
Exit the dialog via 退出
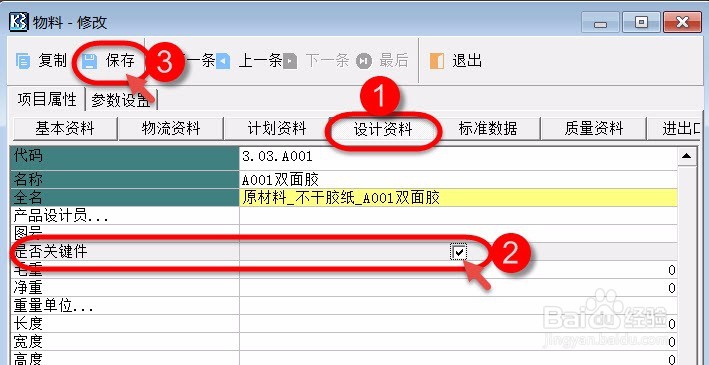(467, 60)
